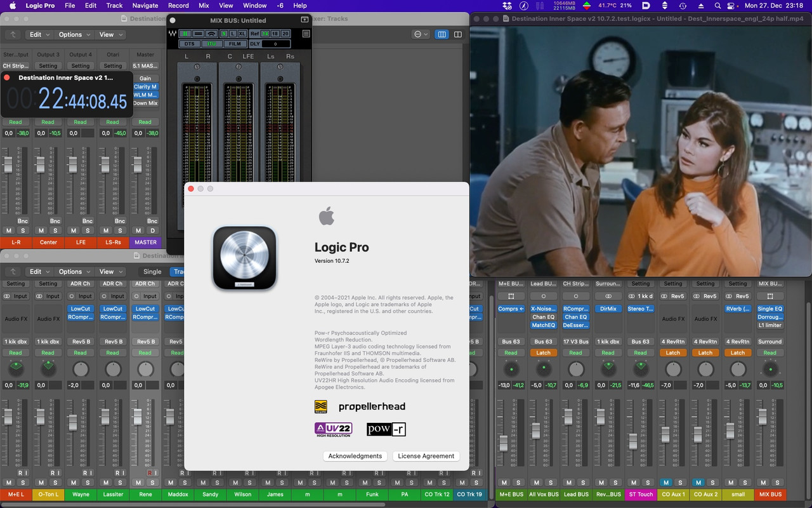The image size is (812, 508).
Task: Click the pan knob on Lead BUS strip
Action: (575, 369)
